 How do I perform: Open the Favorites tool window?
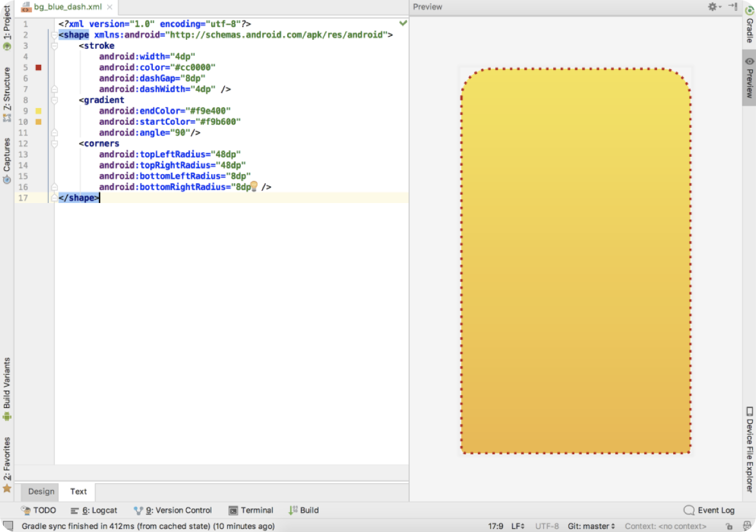(x=7, y=465)
